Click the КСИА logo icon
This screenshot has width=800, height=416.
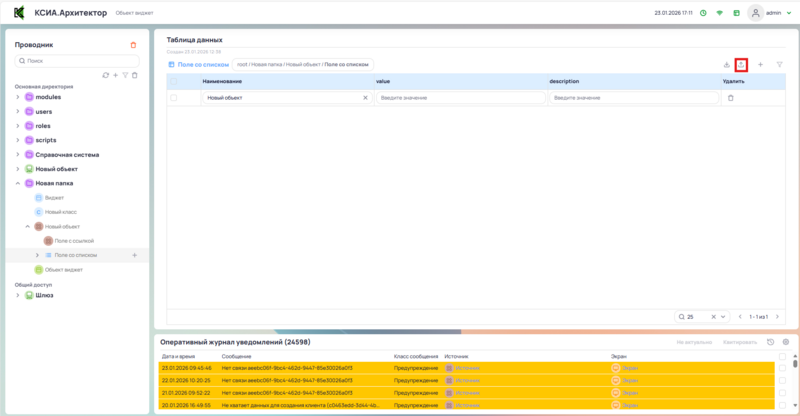click(x=19, y=12)
